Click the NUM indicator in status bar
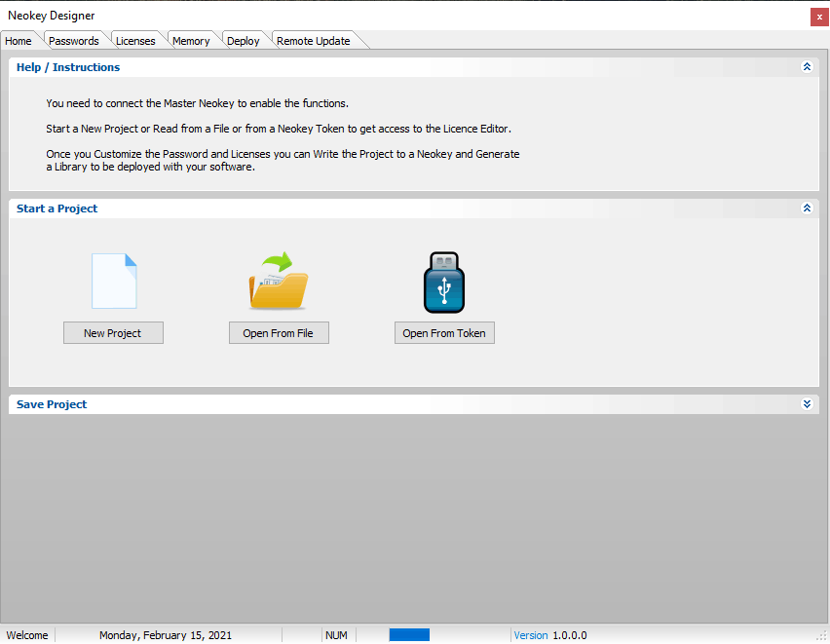 336,635
